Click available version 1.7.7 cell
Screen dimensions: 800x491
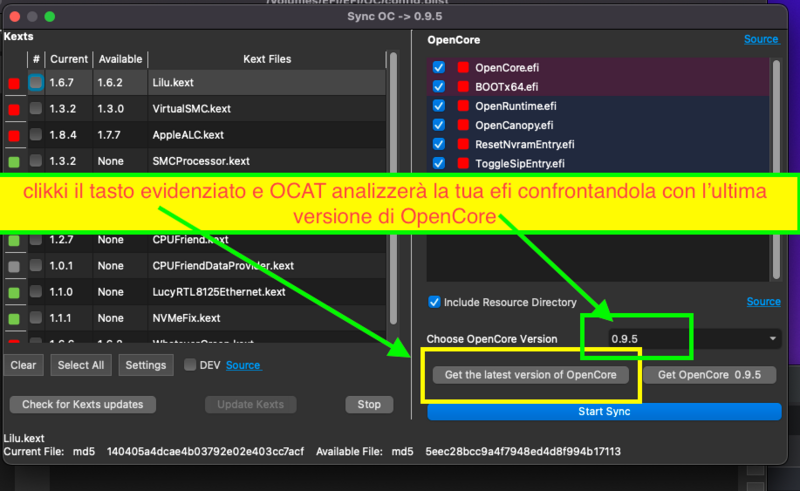109,135
